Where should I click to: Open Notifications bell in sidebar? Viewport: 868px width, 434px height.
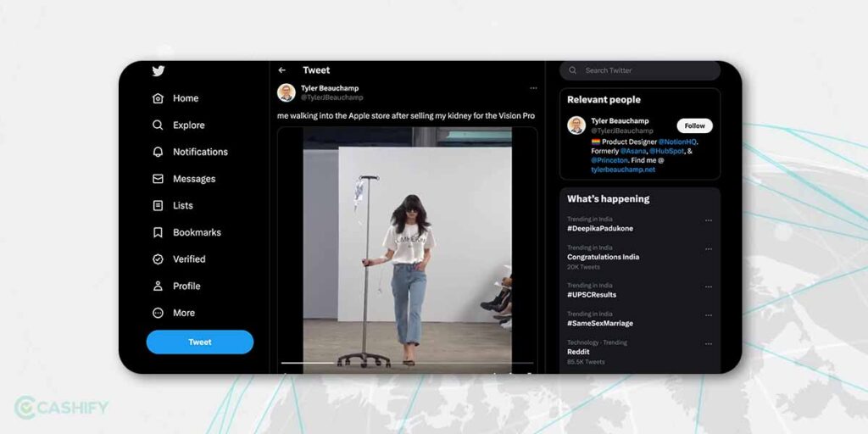pyautogui.click(x=158, y=153)
